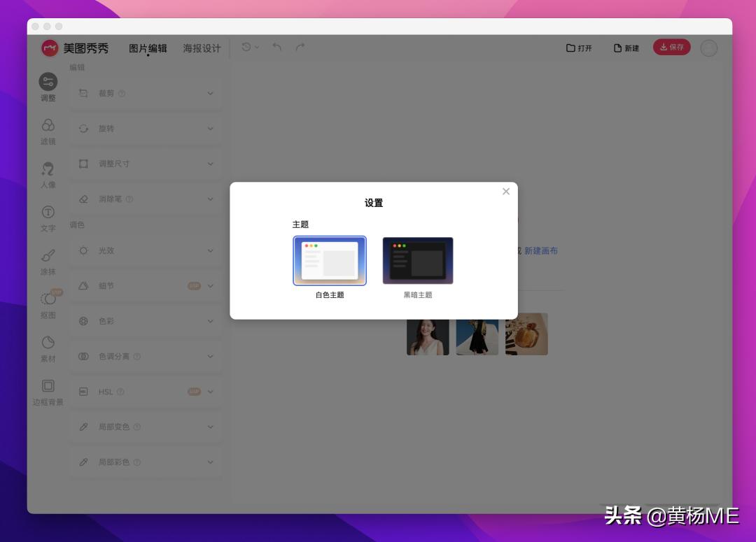Expand the HSL adjustment section
Image resolution: width=756 pixels, height=542 pixels.
[x=146, y=392]
